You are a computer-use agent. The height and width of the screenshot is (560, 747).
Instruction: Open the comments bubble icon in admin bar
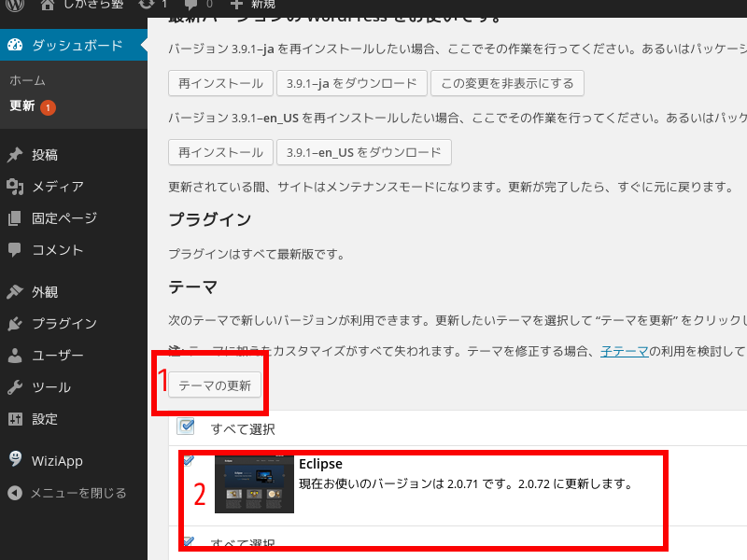click(x=192, y=5)
